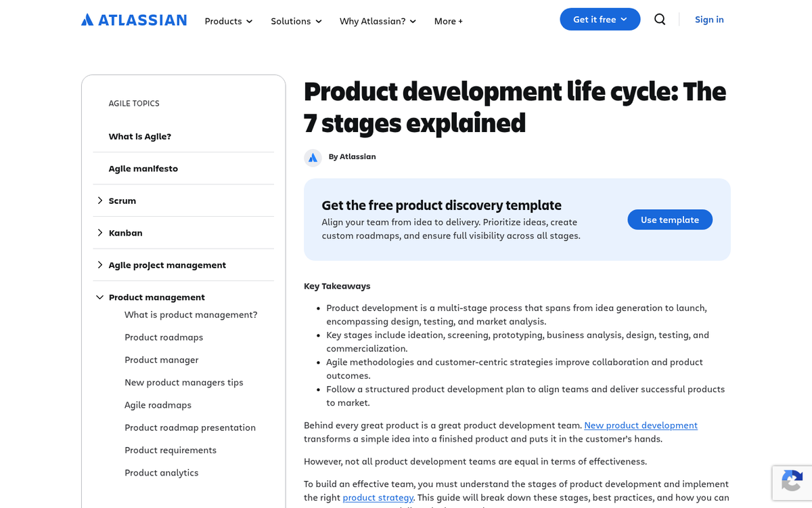Click the Sign in link
The width and height of the screenshot is (812, 508).
tap(709, 20)
